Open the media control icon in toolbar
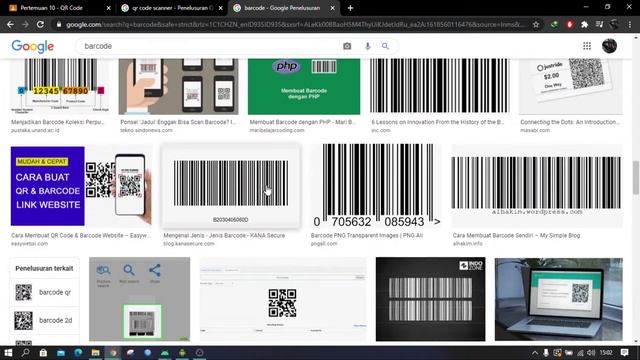640x360 pixels. point(599,24)
